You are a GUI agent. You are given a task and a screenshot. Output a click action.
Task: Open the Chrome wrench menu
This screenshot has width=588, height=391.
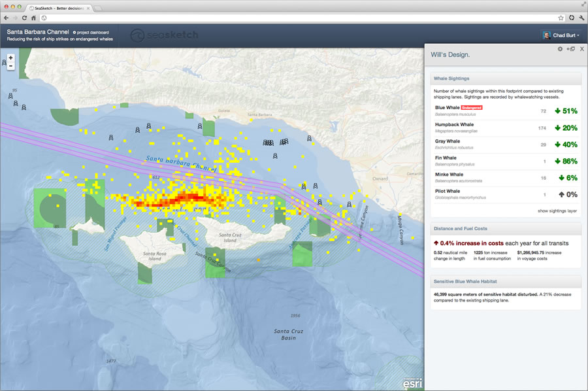point(581,18)
